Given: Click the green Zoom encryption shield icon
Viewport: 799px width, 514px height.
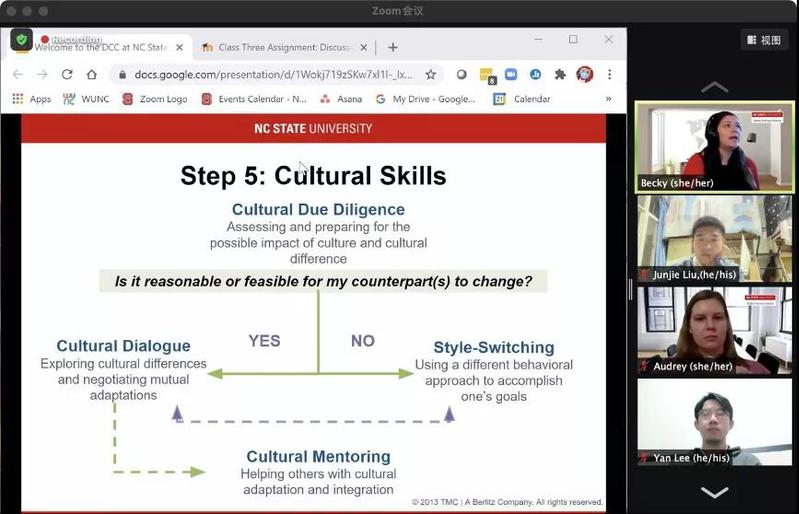Looking at the screenshot, I should 21,40.
